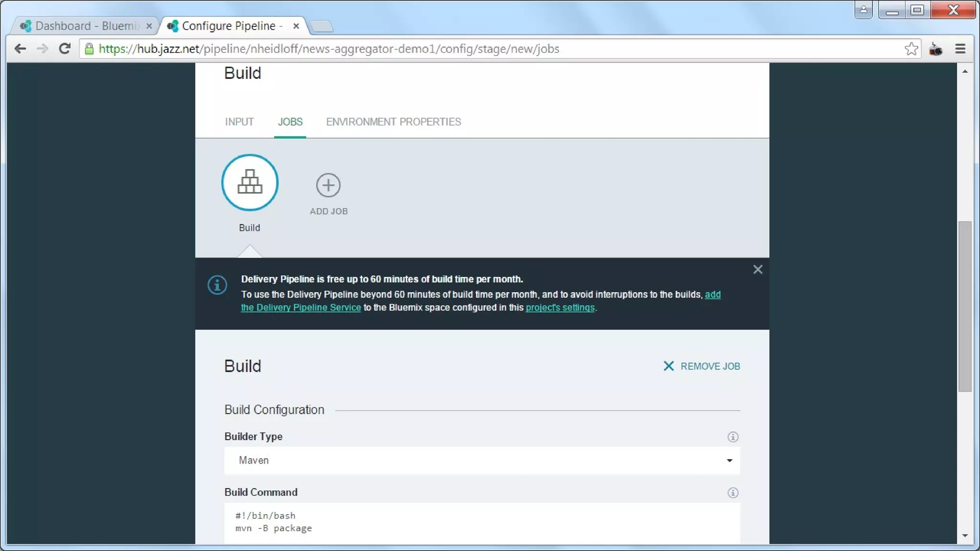Click Builder Type info icon

coord(733,437)
